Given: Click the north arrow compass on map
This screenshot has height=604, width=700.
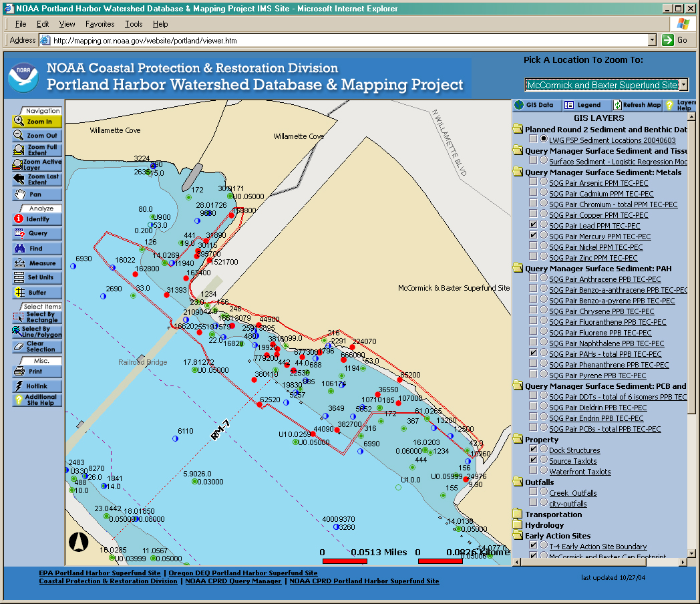Looking at the screenshot, I should coord(79,541).
